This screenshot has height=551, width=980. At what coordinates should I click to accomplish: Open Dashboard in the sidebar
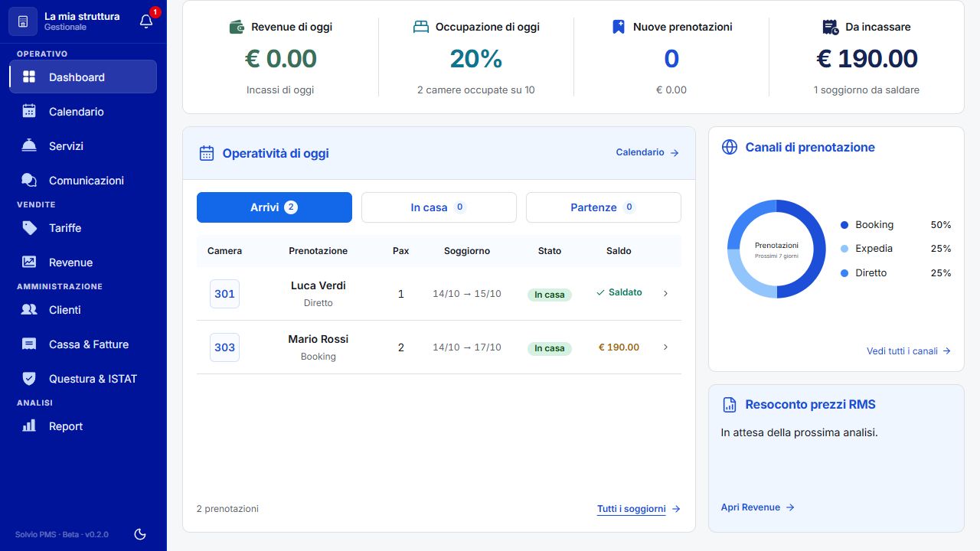coord(83,77)
